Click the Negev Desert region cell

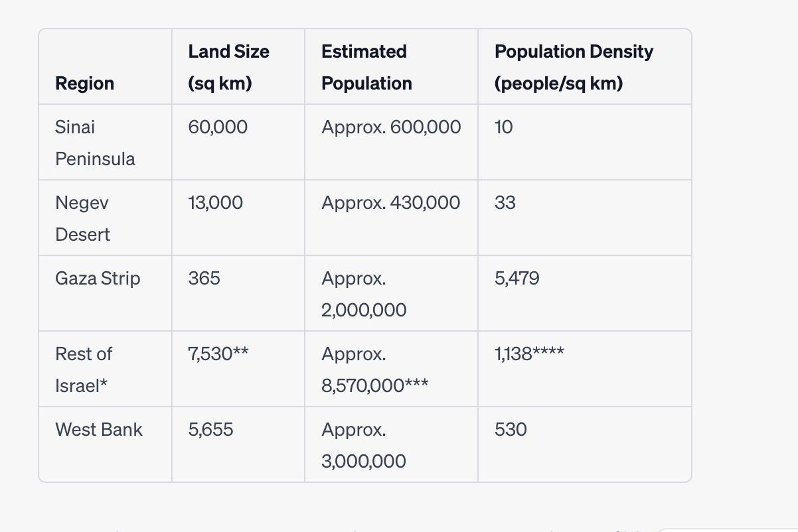pyautogui.click(x=83, y=218)
